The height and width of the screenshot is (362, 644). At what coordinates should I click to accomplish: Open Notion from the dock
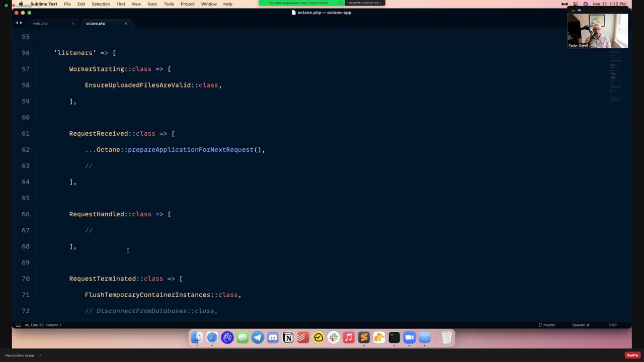(x=288, y=338)
